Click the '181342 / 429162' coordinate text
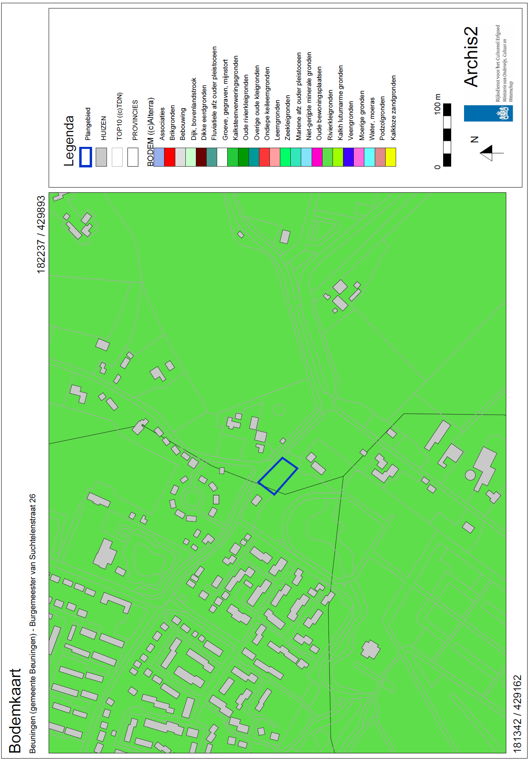532x763 pixels. coord(518,714)
